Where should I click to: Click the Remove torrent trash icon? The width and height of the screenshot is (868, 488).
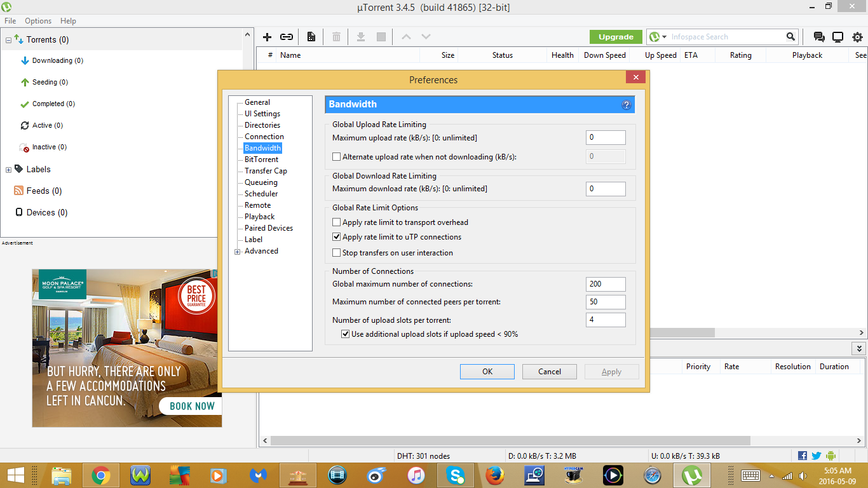pos(336,37)
